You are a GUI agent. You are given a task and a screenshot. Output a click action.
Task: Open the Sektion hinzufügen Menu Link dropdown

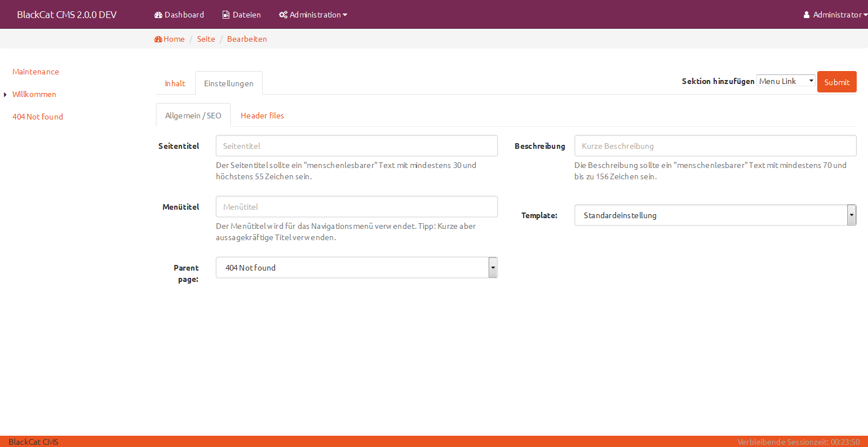(x=786, y=81)
